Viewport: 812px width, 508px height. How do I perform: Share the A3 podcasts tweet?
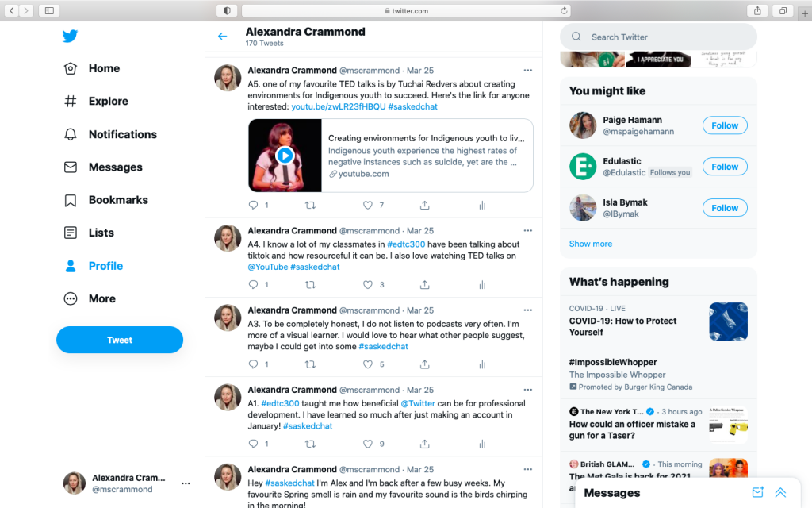(425, 364)
